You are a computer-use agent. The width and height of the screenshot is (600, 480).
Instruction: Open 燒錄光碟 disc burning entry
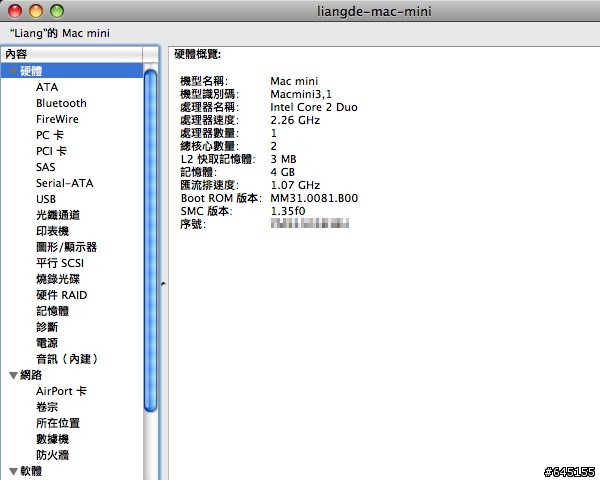pos(58,279)
